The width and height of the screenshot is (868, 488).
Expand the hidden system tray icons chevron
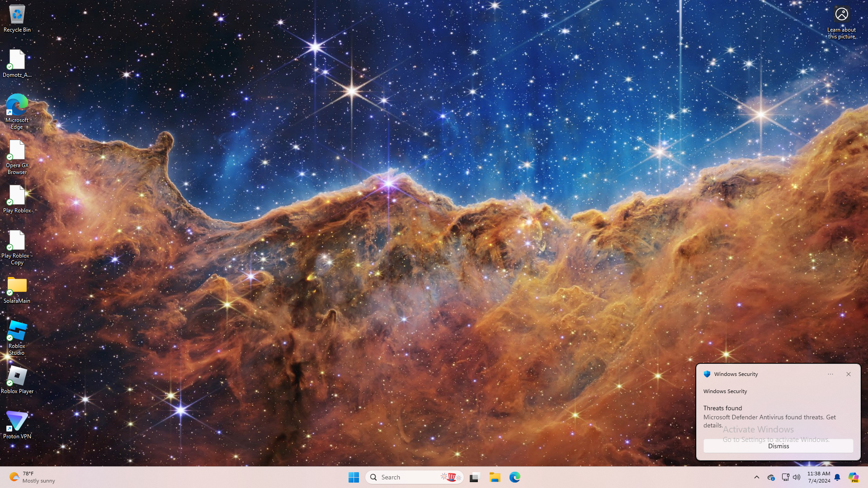757,477
